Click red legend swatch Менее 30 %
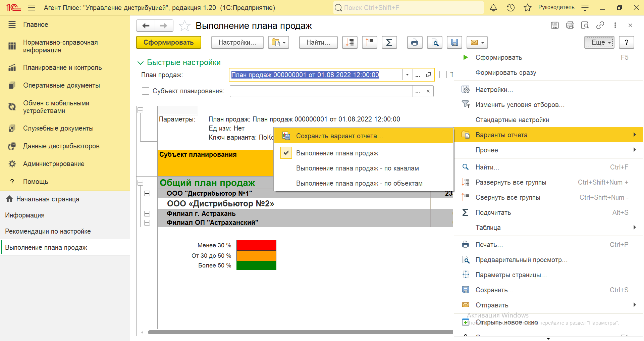 click(x=256, y=245)
